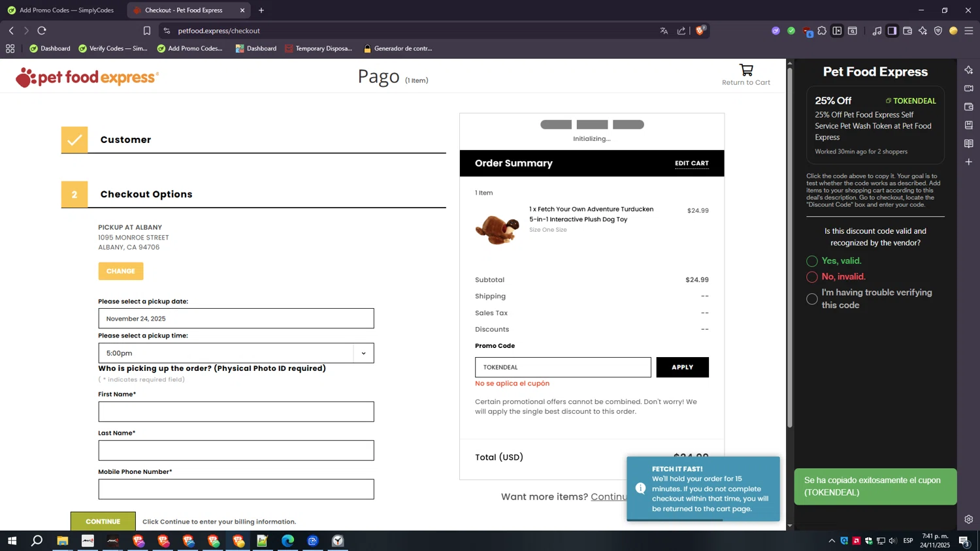
Task: Open sidebar reading list book icon
Action: tap(969, 143)
